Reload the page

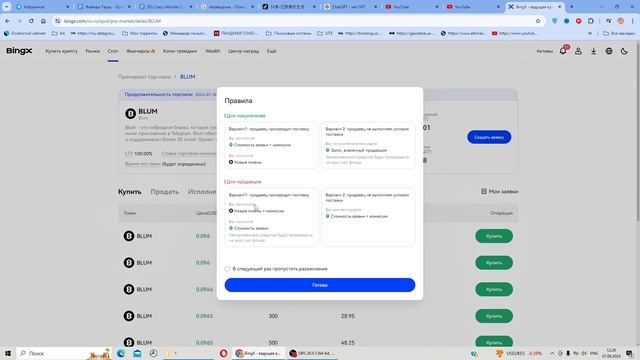(x=31, y=21)
